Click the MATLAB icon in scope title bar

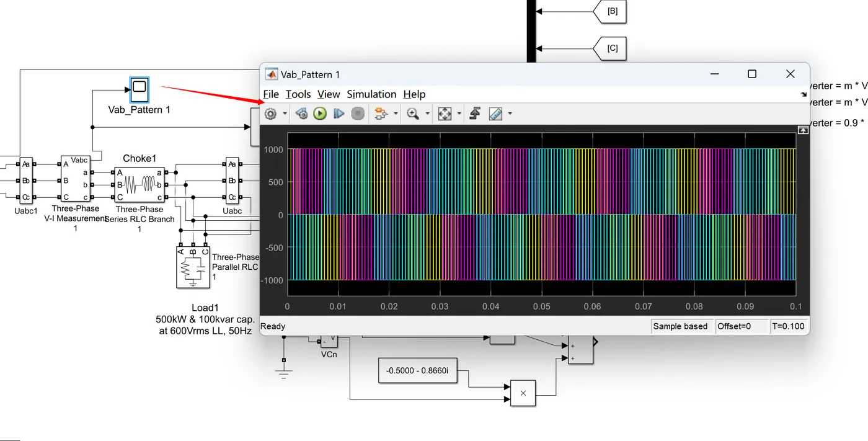(272, 74)
